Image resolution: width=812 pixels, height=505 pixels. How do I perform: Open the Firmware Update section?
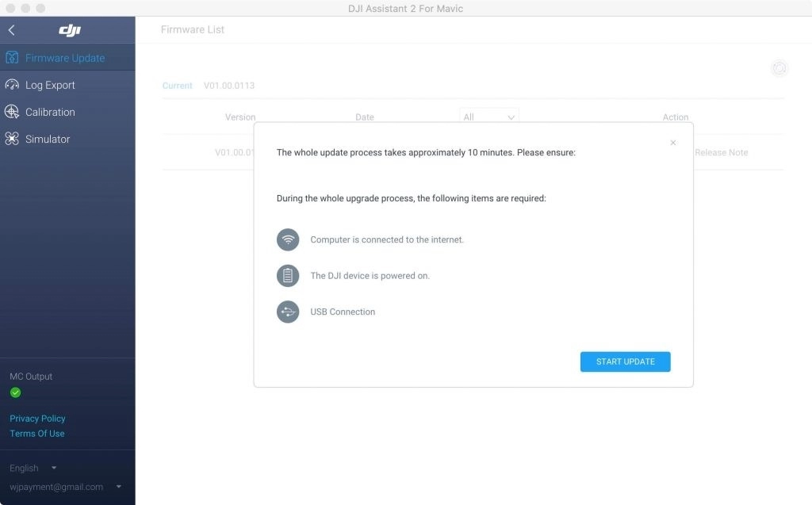pyautogui.click(x=67, y=58)
